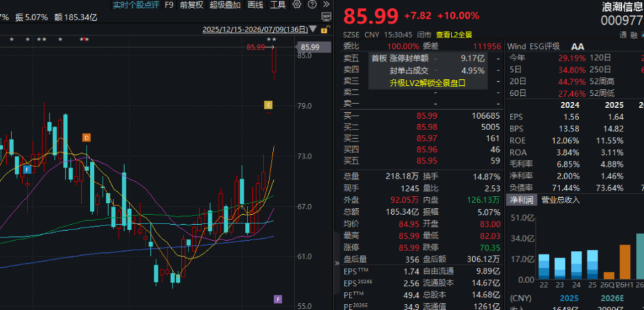Click the PE TTM value 49.4
This screenshot has width=644, height=310.
click(411, 295)
